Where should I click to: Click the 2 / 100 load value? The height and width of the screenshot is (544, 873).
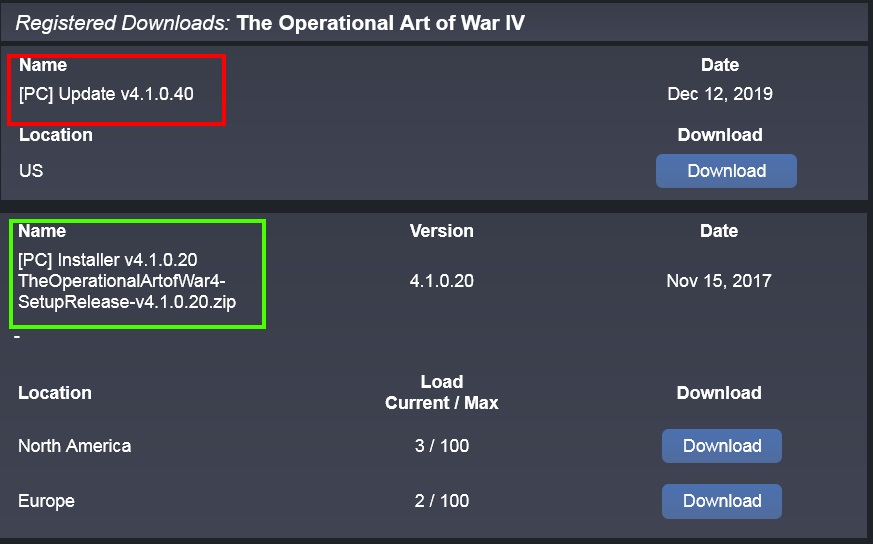442,501
